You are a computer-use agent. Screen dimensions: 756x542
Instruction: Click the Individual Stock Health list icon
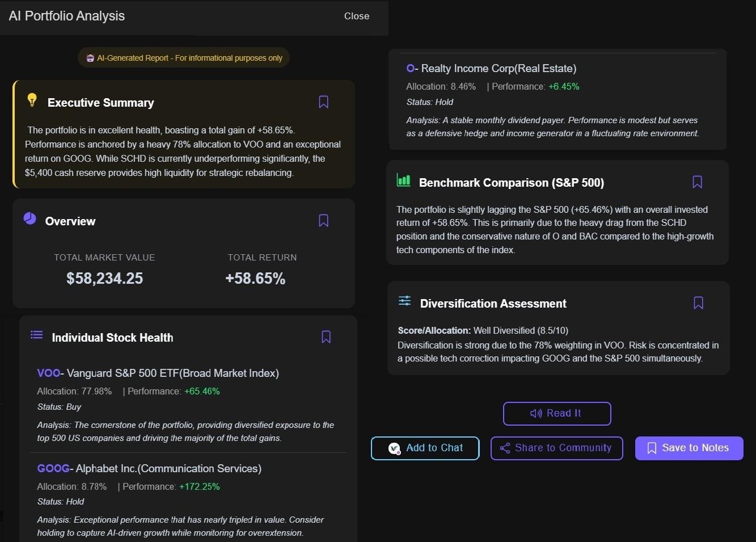[x=37, y=335]
